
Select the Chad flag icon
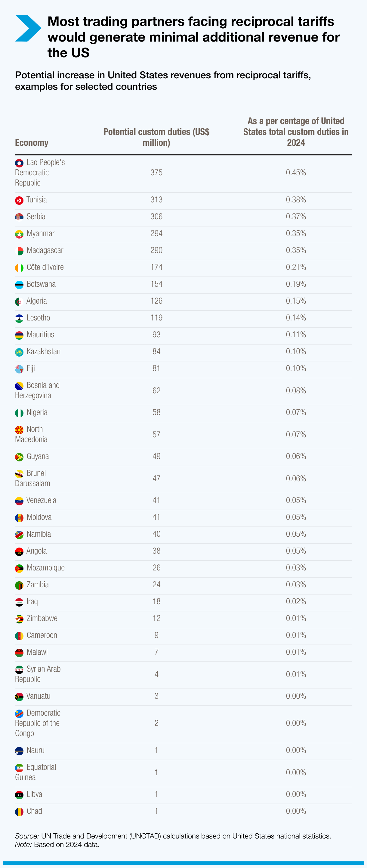(19, 812)
